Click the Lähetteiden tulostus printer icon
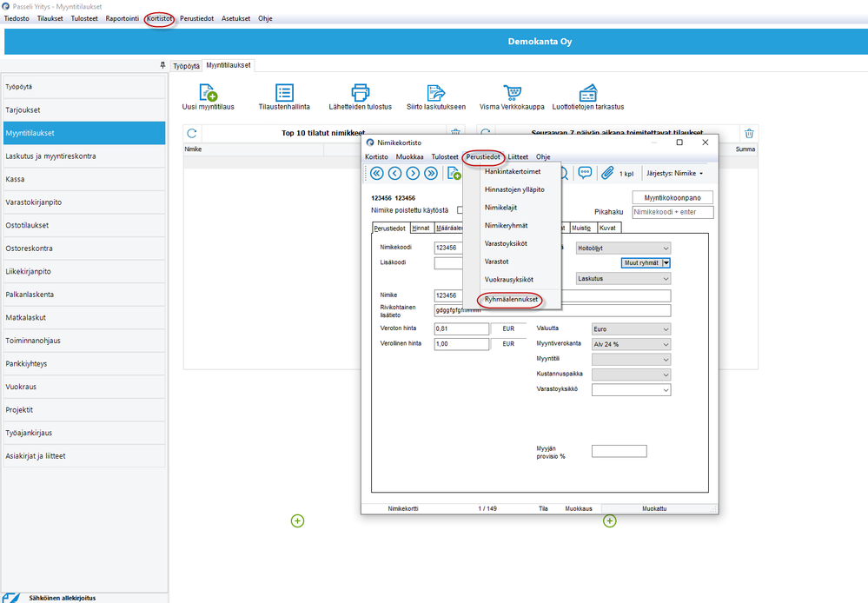The height and width of the screenshot is (603, 868). point(360,92)
